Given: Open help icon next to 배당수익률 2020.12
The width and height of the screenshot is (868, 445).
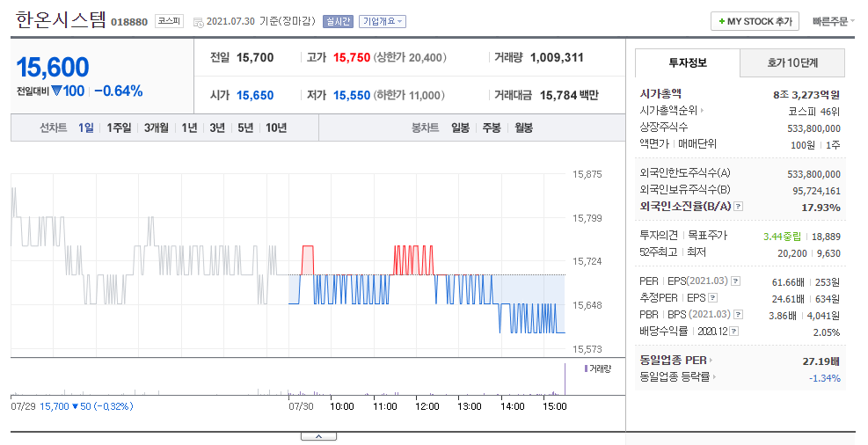Looking at the screenshot, I should (734, 331).
